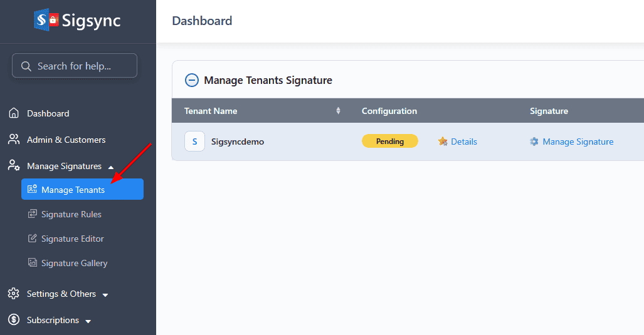Click the Admin & Customers people icon

point(13,140)
